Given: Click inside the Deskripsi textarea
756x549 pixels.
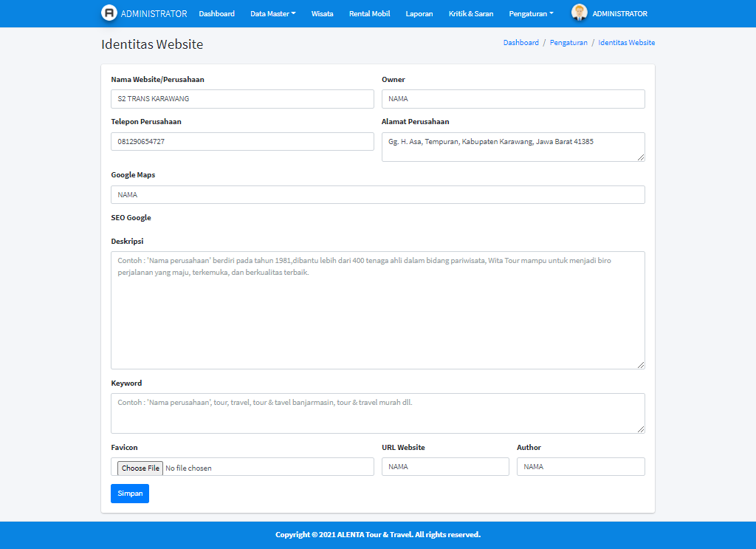Looking at the screenshot, I should click(377, 310).
